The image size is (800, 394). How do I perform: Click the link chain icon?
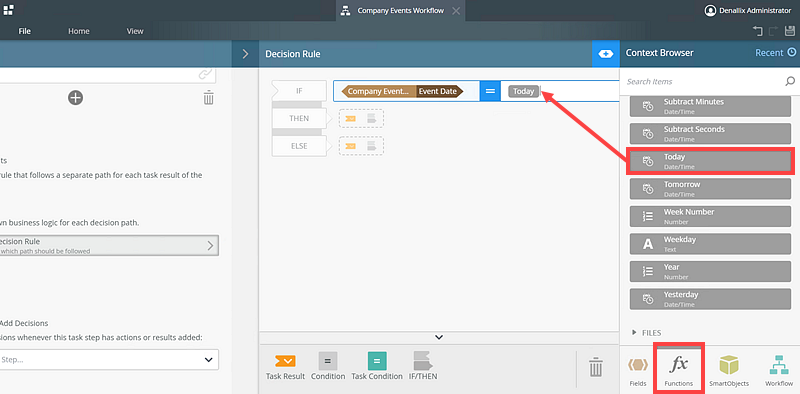205,75
